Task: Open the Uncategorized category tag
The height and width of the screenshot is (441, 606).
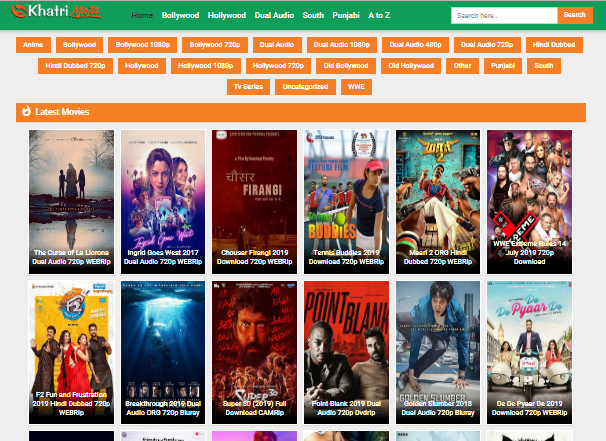Action: tap(305, 87)
